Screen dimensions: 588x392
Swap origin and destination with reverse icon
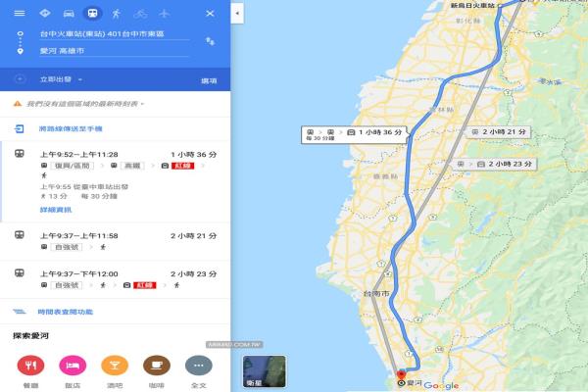(x=210, y=41)
